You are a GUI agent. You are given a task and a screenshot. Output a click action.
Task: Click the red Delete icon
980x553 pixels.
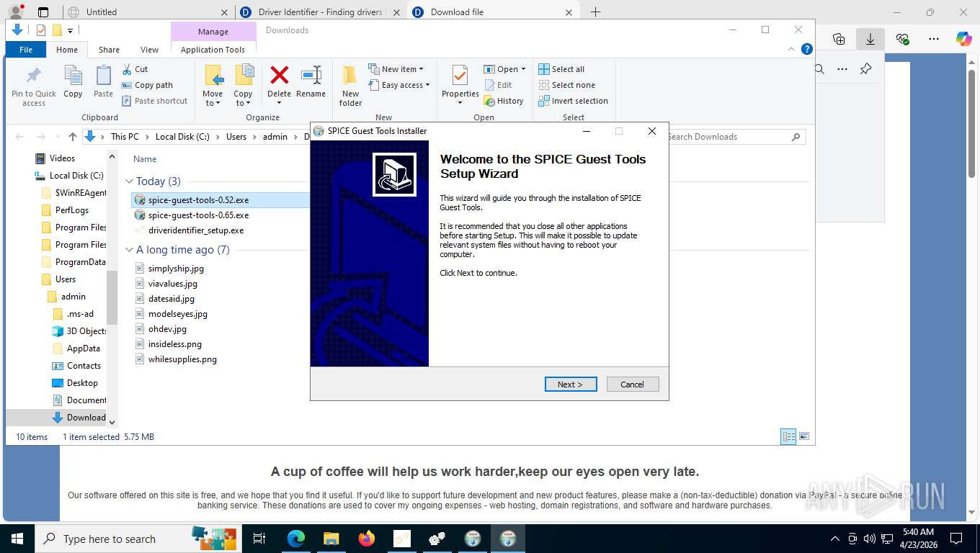point(279,76)
